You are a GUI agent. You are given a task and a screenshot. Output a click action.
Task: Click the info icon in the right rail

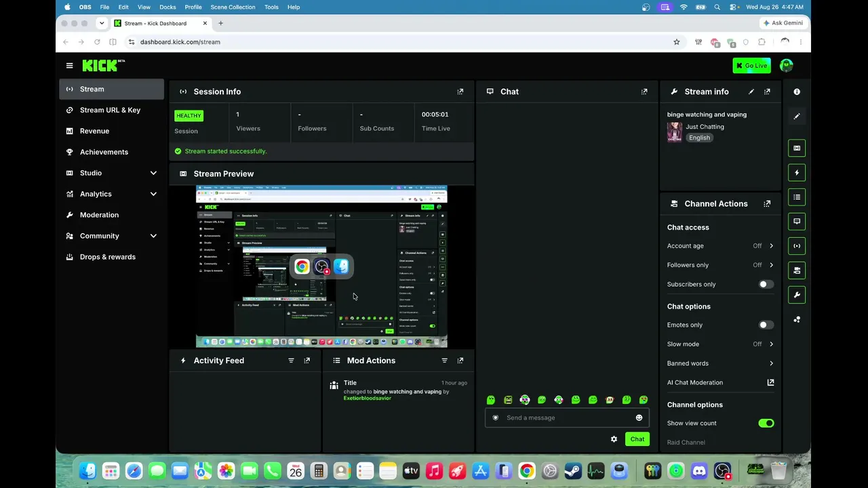[x=797, y=91]
